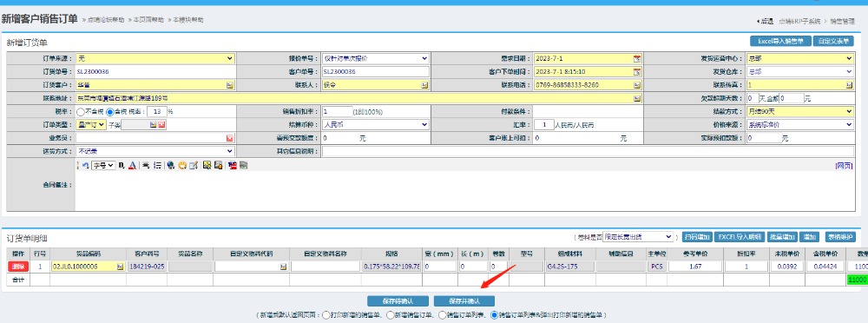
Task: Expand the 结算币种 人民币 dropdown
Action: tap(375, 125)
